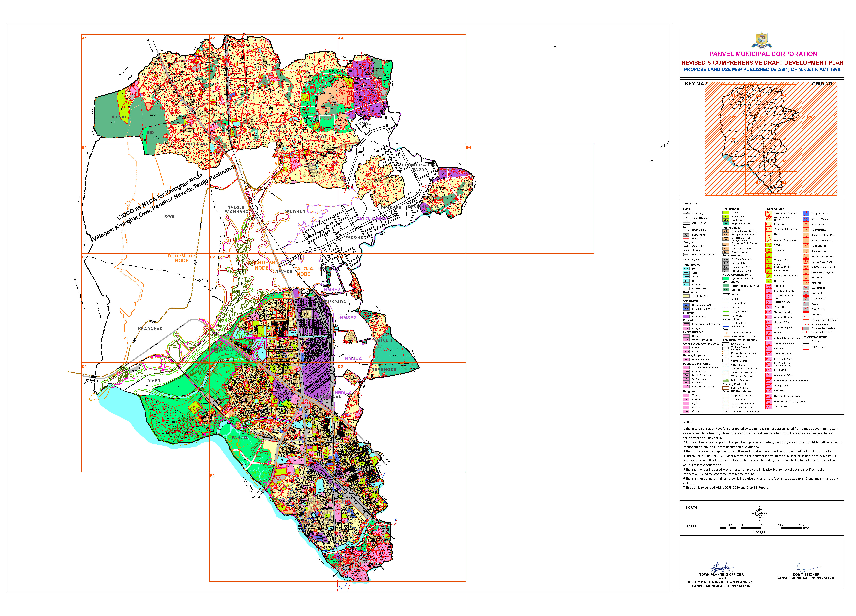Select the Temple icon in Religious legend
Viewport: 856px width, 616px height.
tap(686, 395)
